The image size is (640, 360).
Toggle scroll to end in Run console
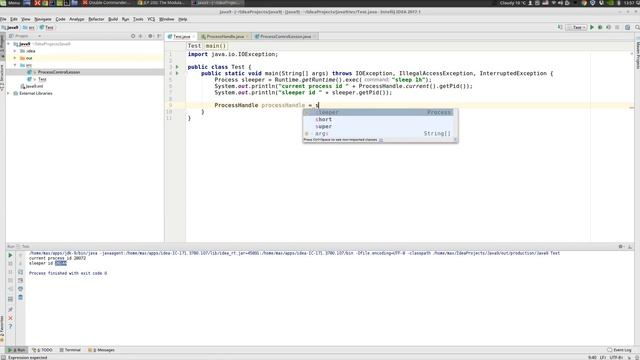(20, 280)
